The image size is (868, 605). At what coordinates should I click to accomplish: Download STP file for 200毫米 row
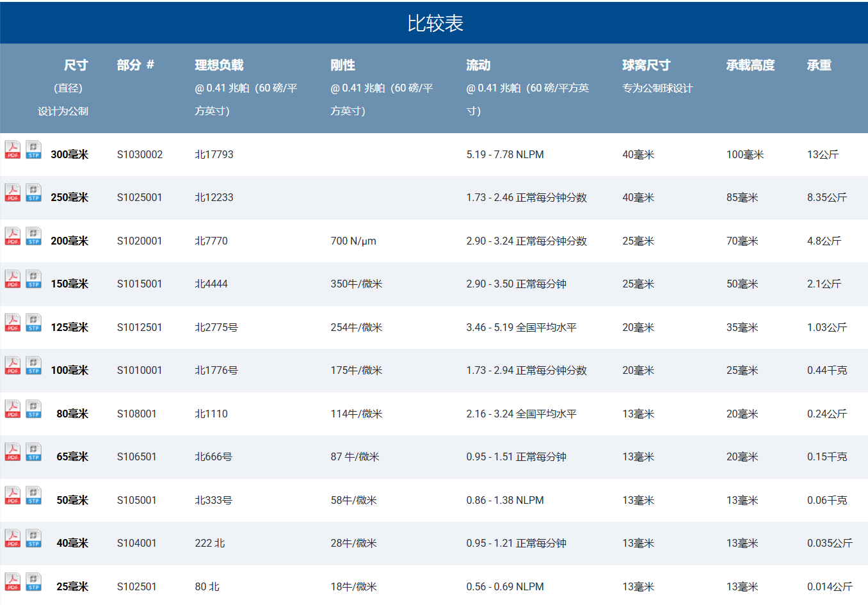[33, 236]
